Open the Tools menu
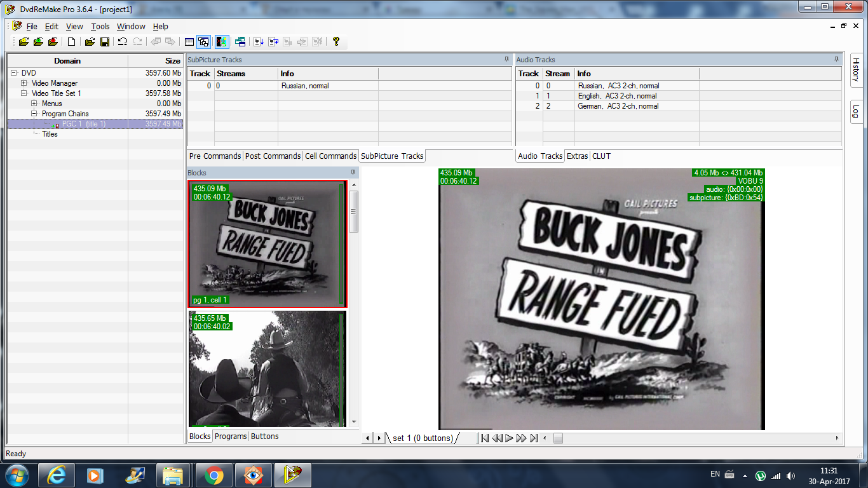Viewport: 868px width, 488px height. [x=100, y=27]
